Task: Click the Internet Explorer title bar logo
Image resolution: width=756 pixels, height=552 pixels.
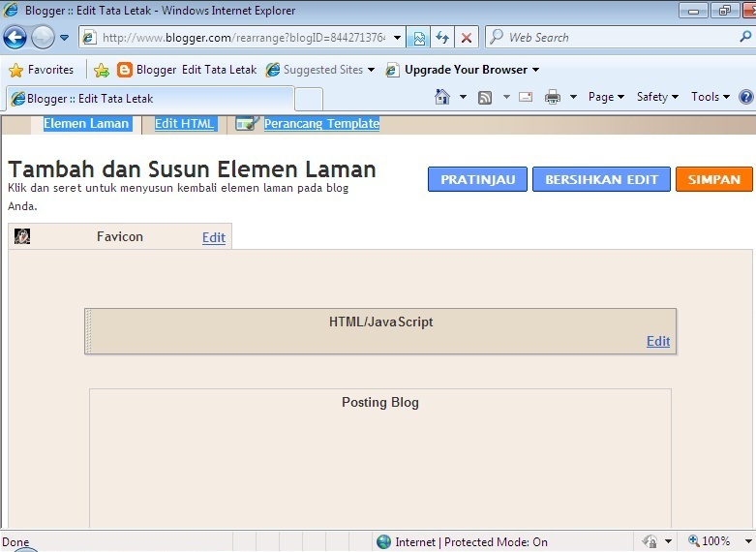Action: pyautogui.click(x=10, y=10)
